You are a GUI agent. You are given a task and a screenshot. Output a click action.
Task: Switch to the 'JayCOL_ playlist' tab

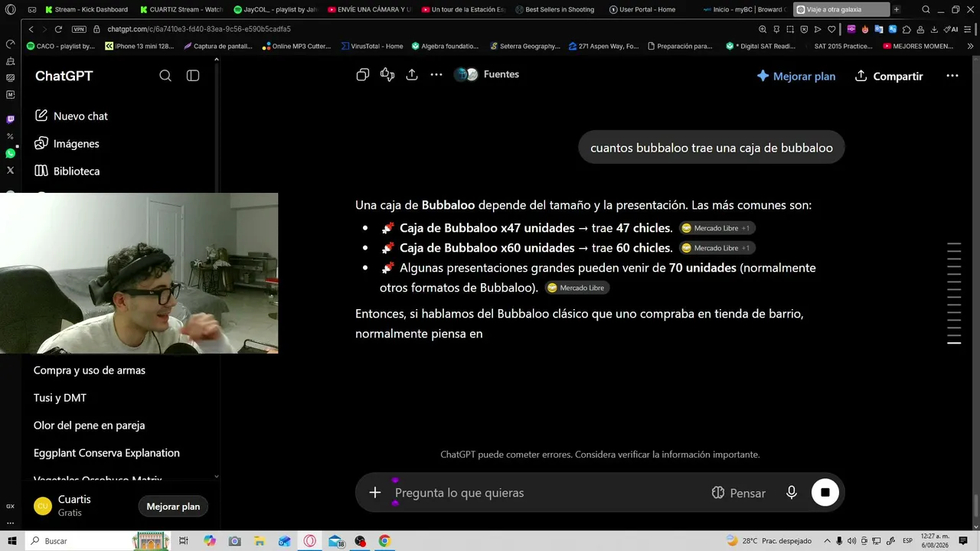[275, 10]
